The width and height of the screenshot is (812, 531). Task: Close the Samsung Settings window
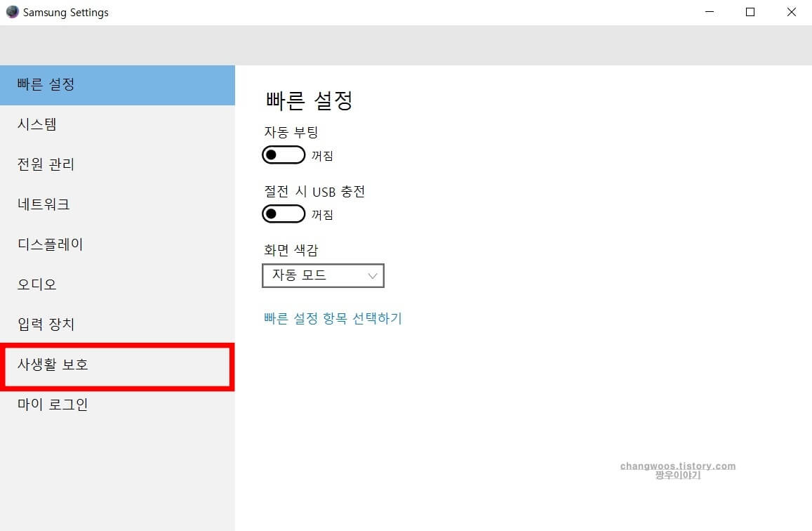791,12
